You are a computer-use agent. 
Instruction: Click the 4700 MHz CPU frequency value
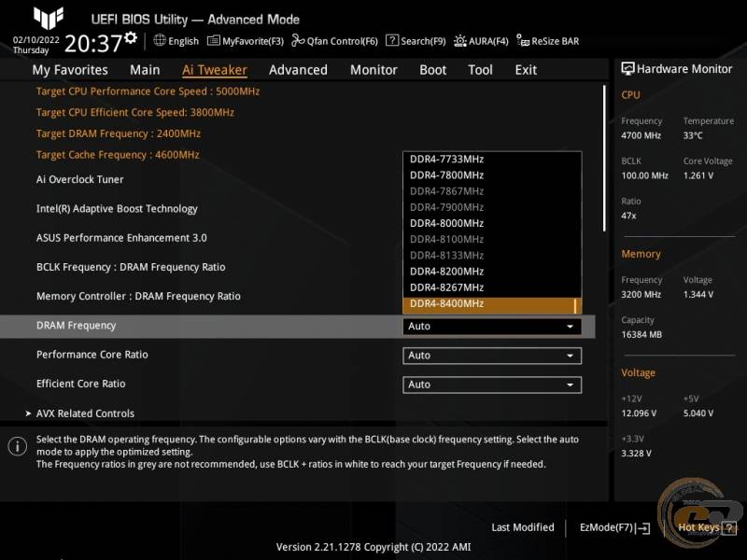tap(641, 135)
